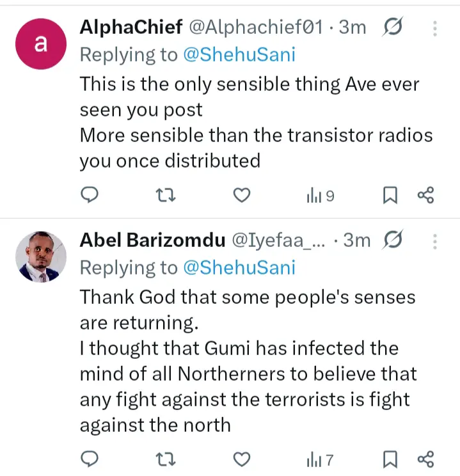Image resolution: width=460 pixels, height=476 pixels.
Task: Open @ShehuSani link in AlphaChief's reply
Action: [x=239, y=54]
